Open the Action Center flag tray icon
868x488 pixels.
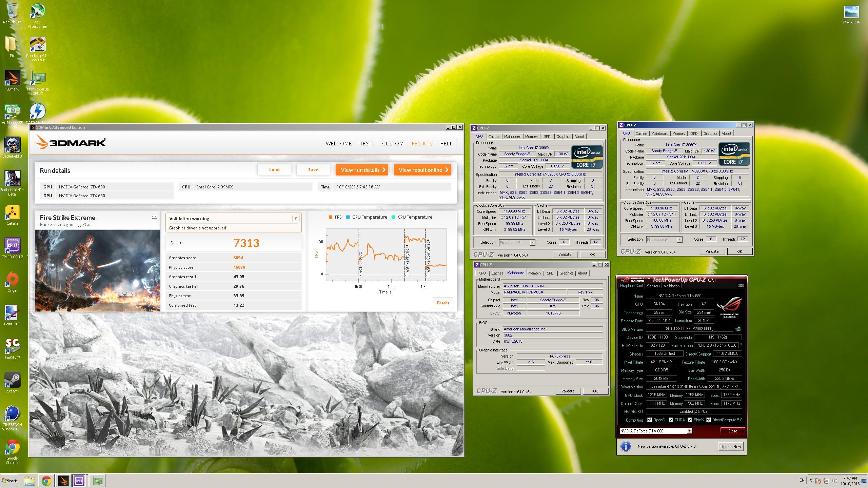point(818,481)
